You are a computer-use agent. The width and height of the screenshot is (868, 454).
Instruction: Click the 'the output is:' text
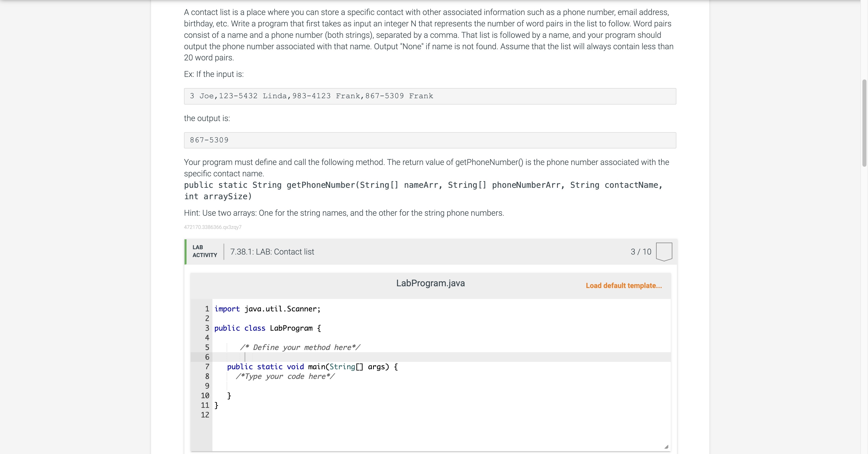pyautogui.click(x=207, y=118)
